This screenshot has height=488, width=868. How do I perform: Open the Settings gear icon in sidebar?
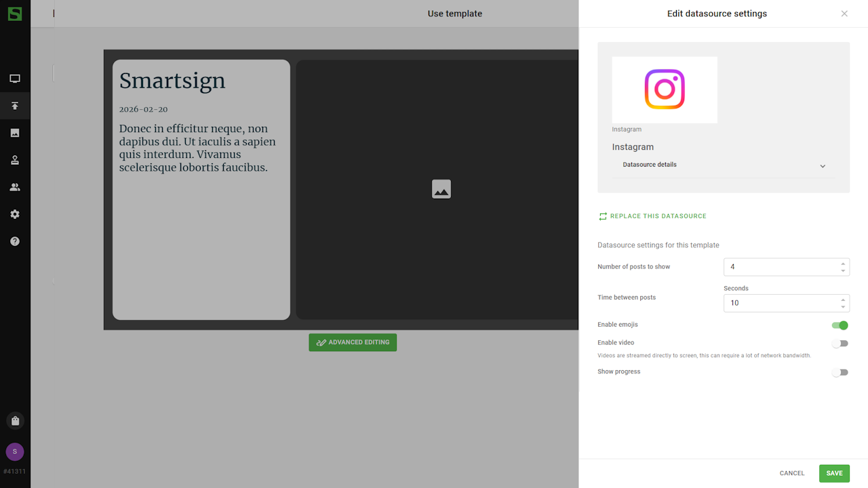[15, 214]
